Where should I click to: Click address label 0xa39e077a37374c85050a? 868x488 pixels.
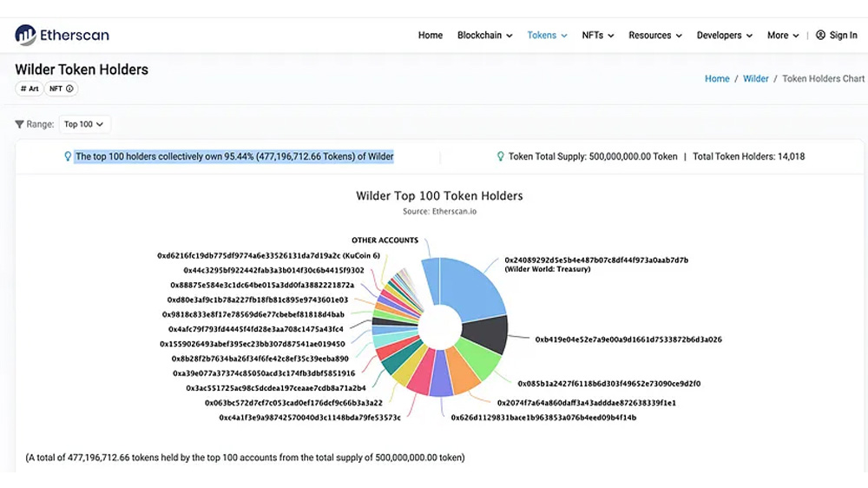pyautogui.click(x=264, y=373)
